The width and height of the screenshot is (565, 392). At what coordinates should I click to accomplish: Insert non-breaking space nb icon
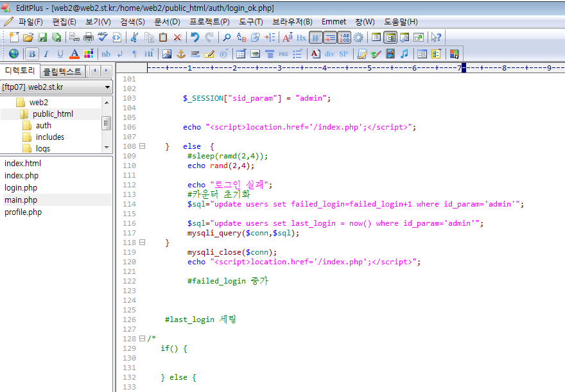[106, 54]
